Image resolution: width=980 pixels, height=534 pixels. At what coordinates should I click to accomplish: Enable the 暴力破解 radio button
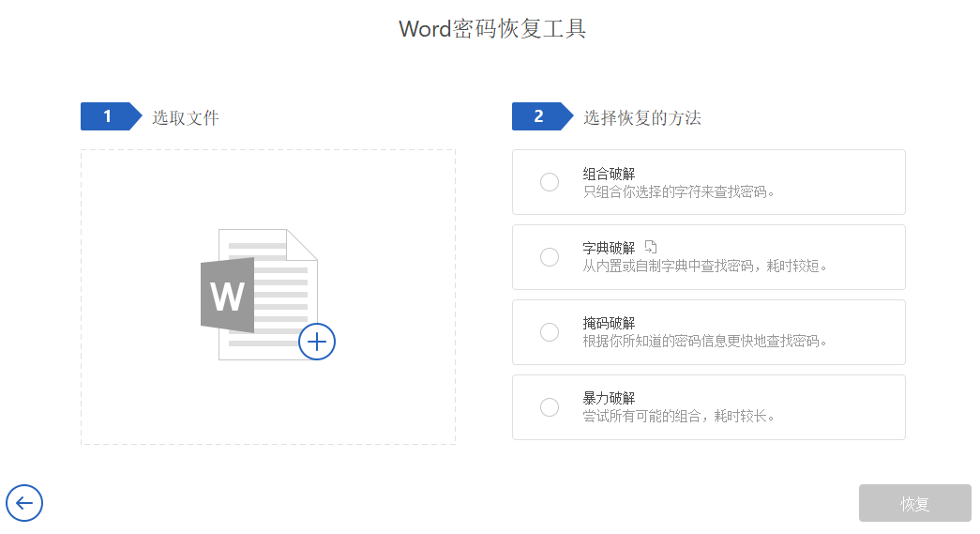[x=550, y=407]
